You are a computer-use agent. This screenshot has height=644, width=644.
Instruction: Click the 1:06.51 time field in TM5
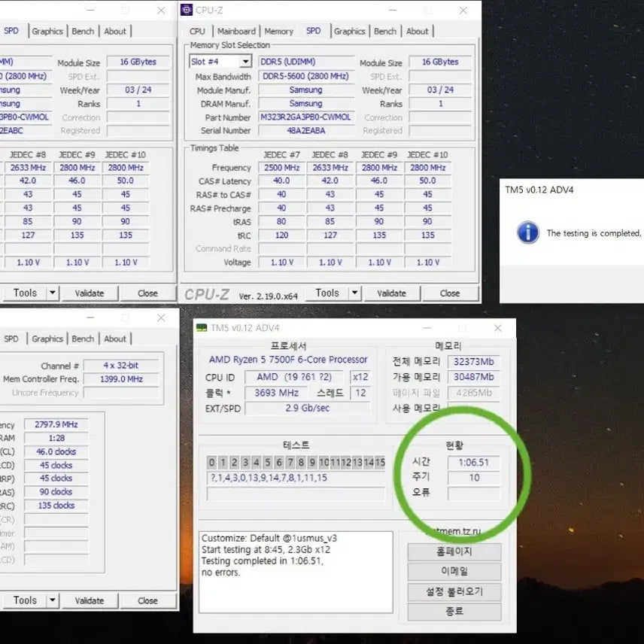[x=473, y=463]
